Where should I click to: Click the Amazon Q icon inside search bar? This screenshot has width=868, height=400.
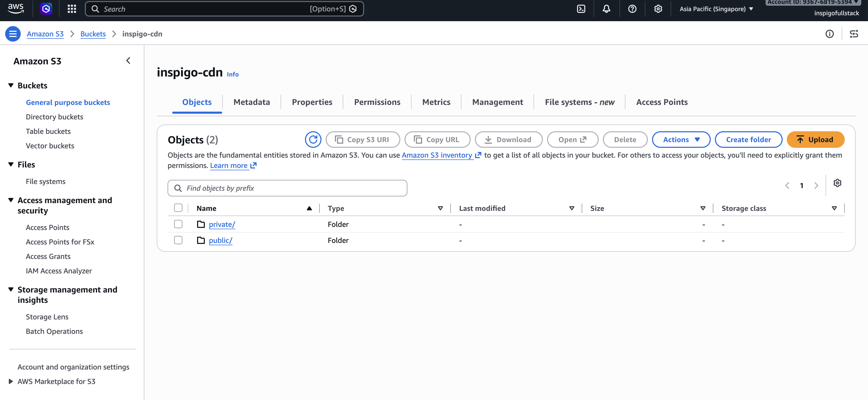(x=353, y=9)
